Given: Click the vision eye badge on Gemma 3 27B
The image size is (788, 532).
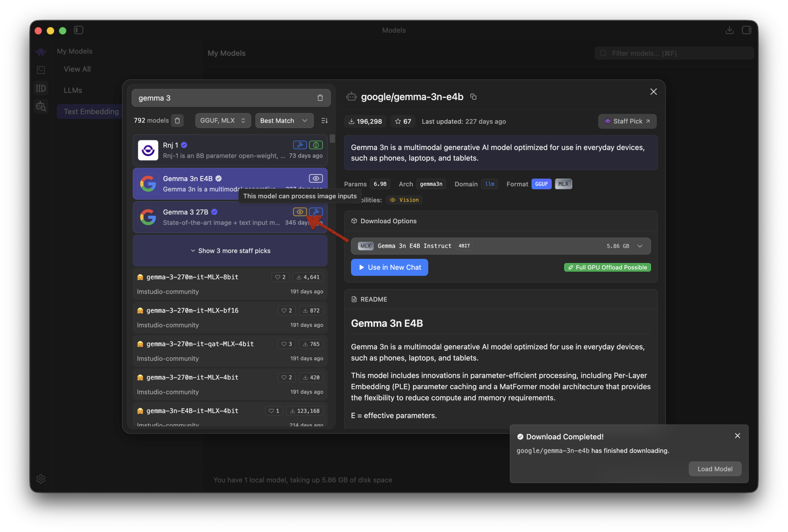Looking at the screenshot, I should (x=300, y=212).
